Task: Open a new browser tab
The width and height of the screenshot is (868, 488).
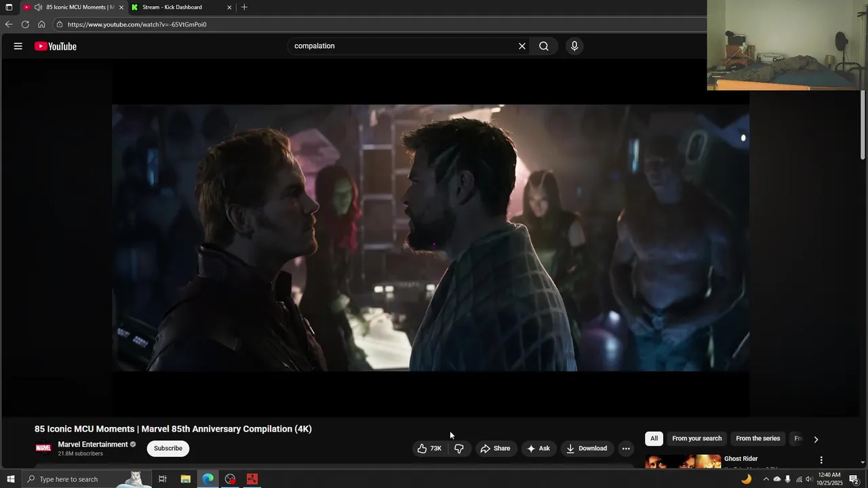Action: point(244,7)
